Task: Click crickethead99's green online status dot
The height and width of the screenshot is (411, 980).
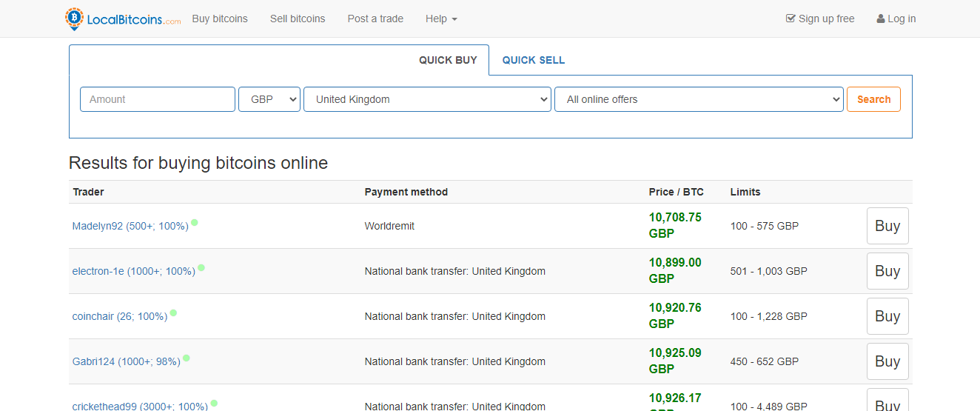Action: pos(214,403)
